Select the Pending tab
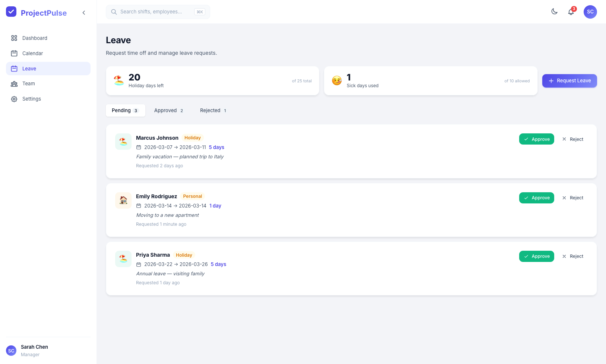The height and width of the screenshot is (364, 606). pyautogui.click(x=125, y=111)
